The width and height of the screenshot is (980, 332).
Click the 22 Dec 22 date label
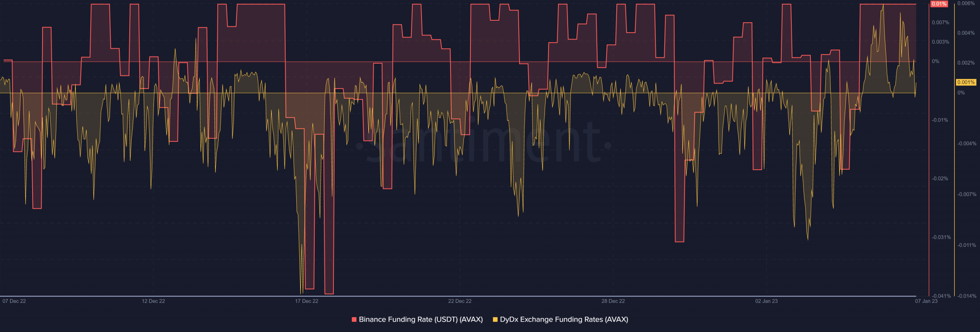(x=460, y=301)
